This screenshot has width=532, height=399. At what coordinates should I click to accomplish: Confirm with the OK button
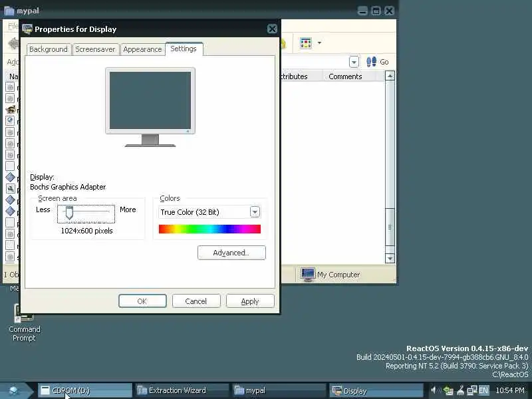(x=142, y=301)
